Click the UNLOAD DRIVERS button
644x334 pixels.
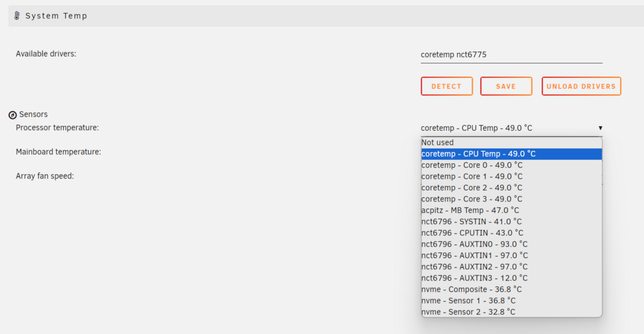(581, 86)
